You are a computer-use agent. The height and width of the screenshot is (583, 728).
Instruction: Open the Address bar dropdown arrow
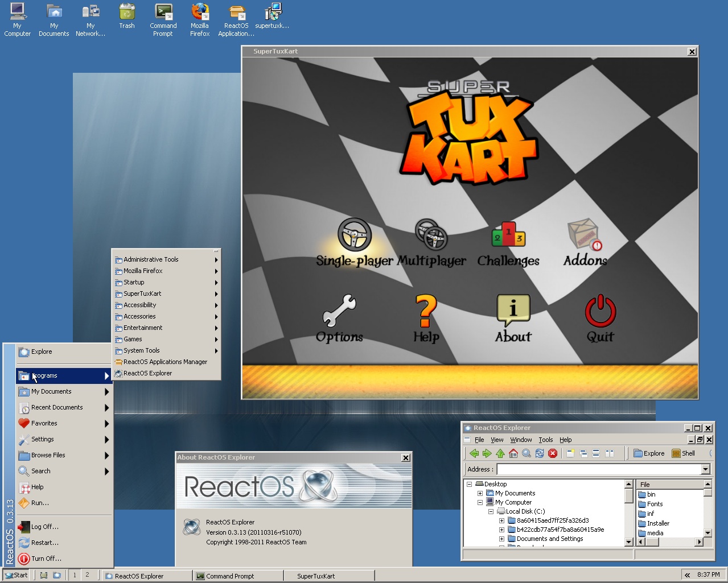coord(706,469)
